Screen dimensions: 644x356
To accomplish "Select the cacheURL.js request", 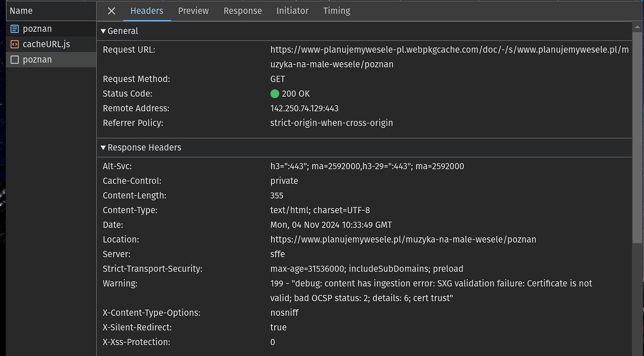I will (x=46, y=44).
